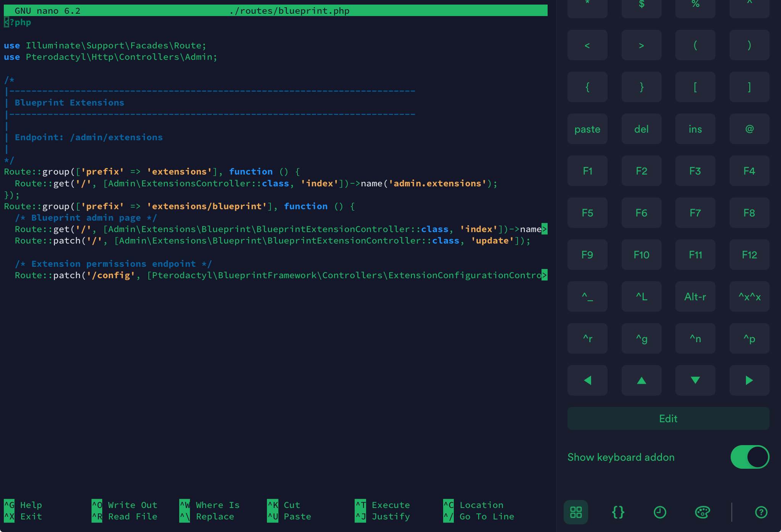This screenshot has width=781, height=532.
Task: Tap the ^r shortcut key
Action: 587,338
